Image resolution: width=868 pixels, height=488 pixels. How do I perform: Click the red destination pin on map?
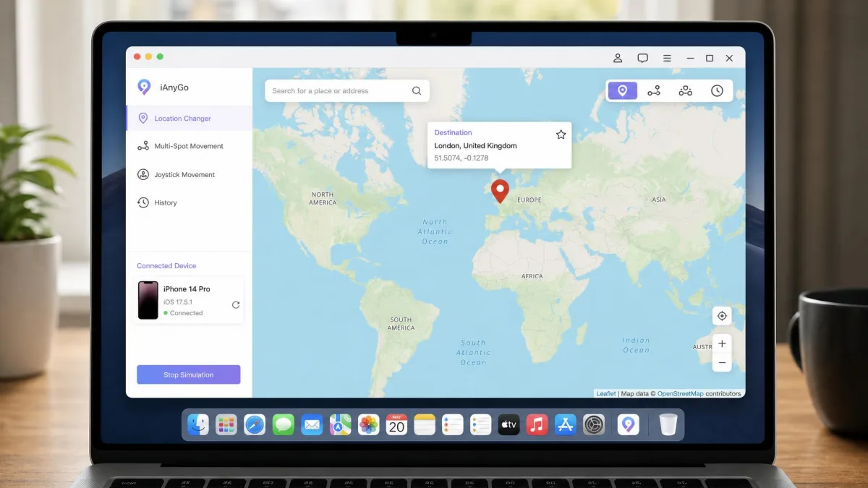pos(500,192)
